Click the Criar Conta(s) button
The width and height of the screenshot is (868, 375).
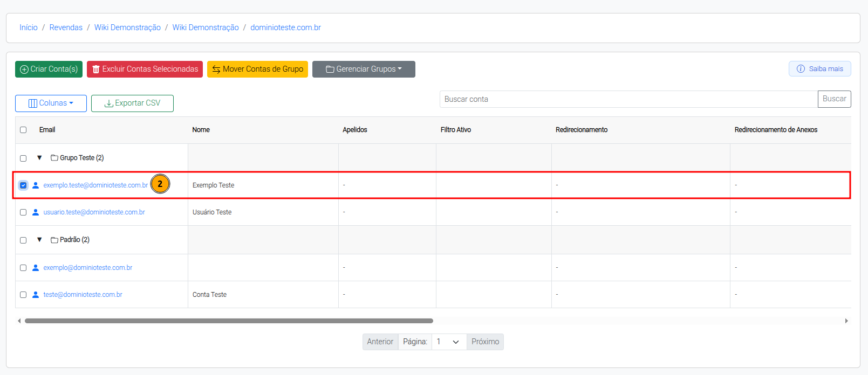coord(49,69)
